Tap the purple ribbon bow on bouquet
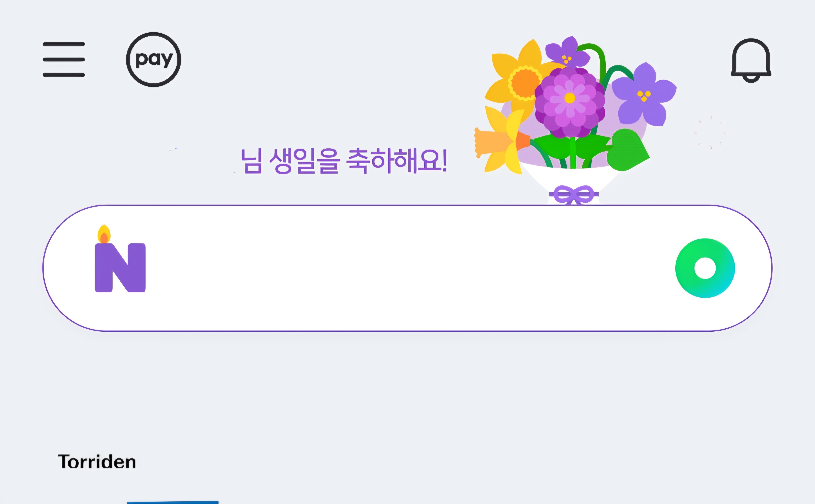This screenshot has height=504, width=815. [573, 195]
